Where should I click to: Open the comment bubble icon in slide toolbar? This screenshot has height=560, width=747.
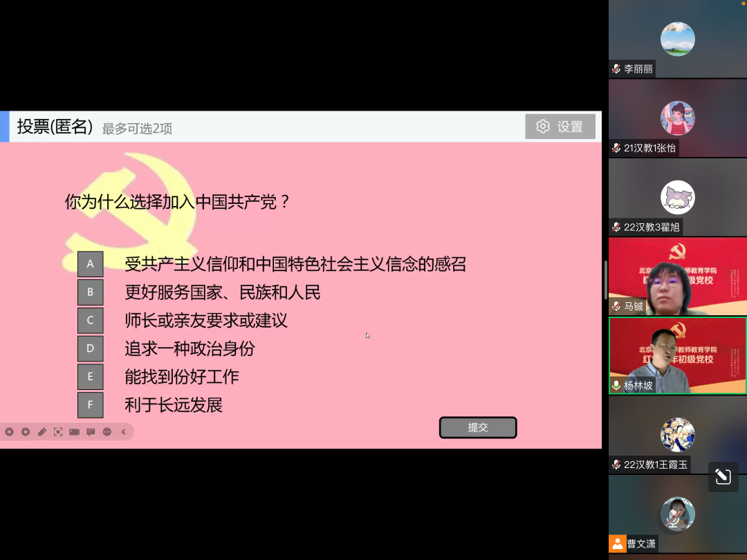pyautogui.click(x=91, y=432)
